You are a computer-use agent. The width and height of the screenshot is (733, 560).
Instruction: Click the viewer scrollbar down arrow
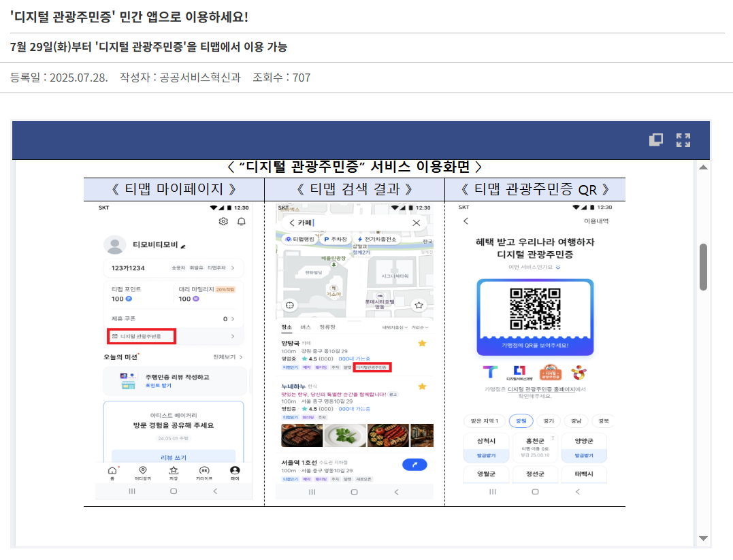[703, 538]
